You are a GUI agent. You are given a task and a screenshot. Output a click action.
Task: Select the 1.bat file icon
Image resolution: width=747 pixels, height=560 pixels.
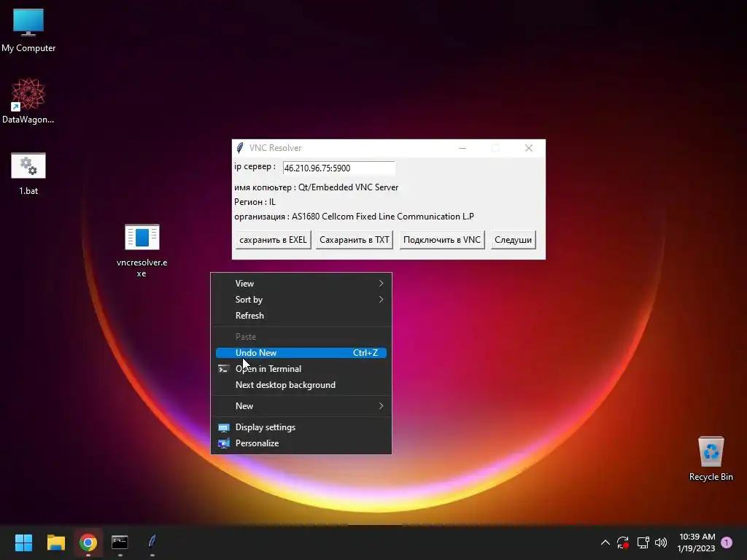point(28,174)
